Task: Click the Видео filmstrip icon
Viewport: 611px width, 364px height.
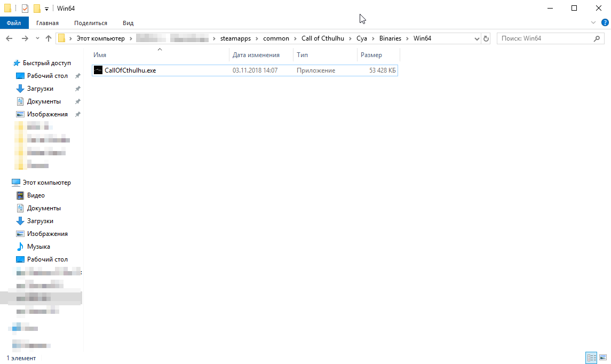Action: click(x=20, y=195)
